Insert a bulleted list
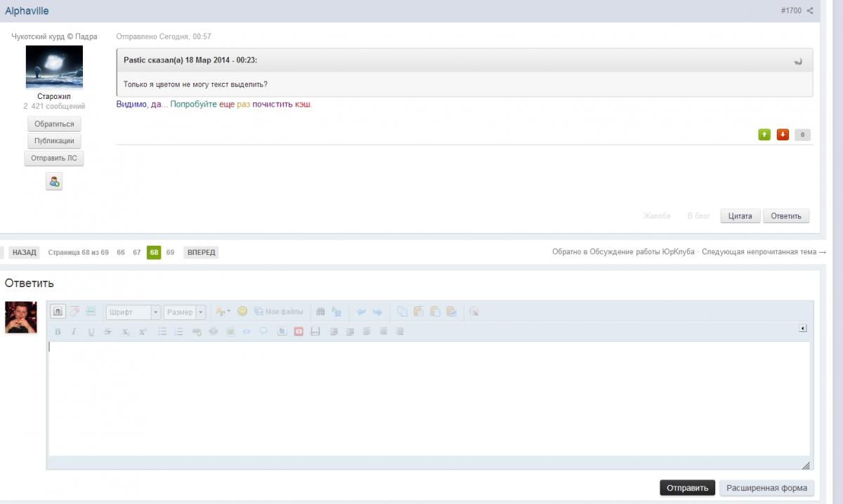Screen dimensions: 843x504 tap(162, 332)
